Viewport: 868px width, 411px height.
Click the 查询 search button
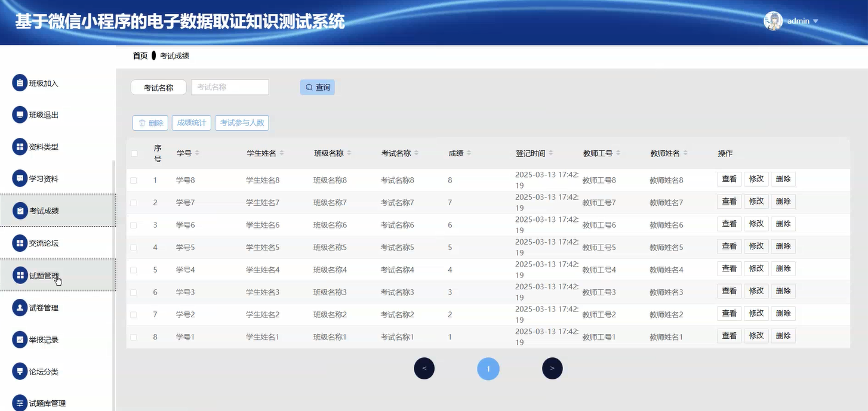coord(317,87)
